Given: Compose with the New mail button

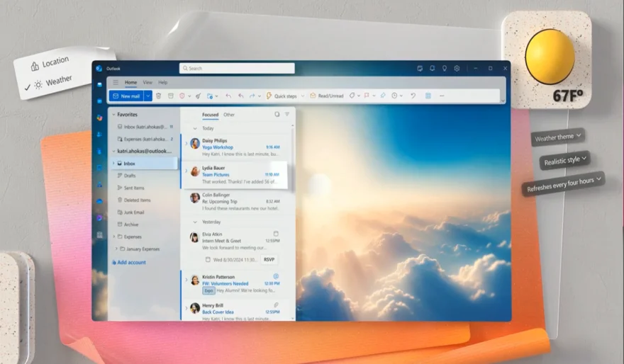Looking at the screenshot, I should pos(126,96).
